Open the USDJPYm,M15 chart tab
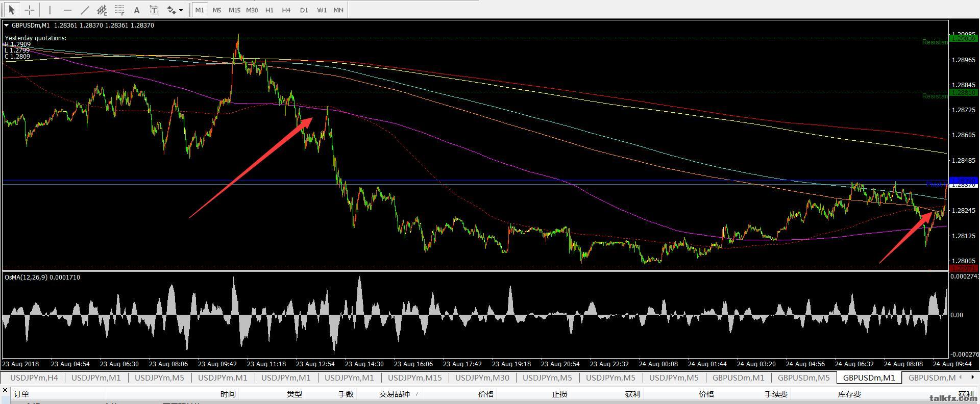This screenshot has height=404, width=980. click(x=415, y=377)
